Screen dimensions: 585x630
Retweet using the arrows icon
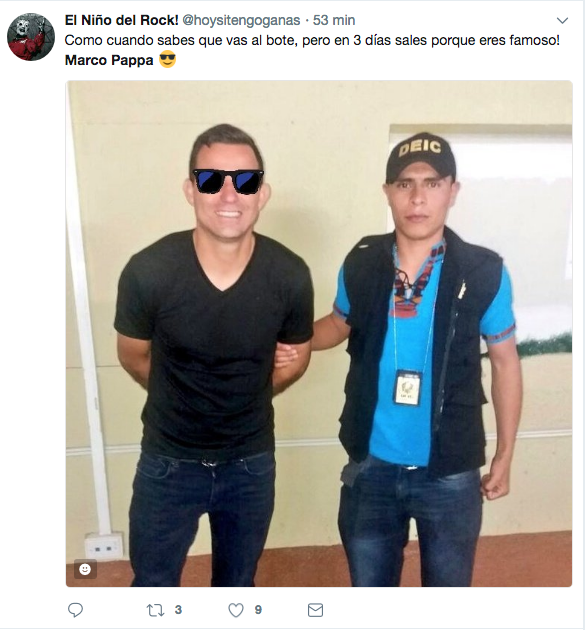(x=155, y=610)
